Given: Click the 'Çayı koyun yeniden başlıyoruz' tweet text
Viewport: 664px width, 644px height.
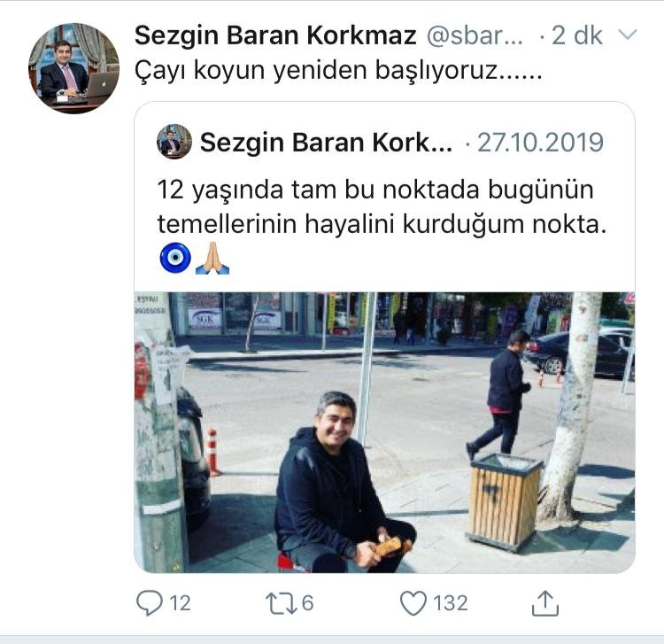Looking at the screenshot, I should pyautogui.click(x=338, y=71).
